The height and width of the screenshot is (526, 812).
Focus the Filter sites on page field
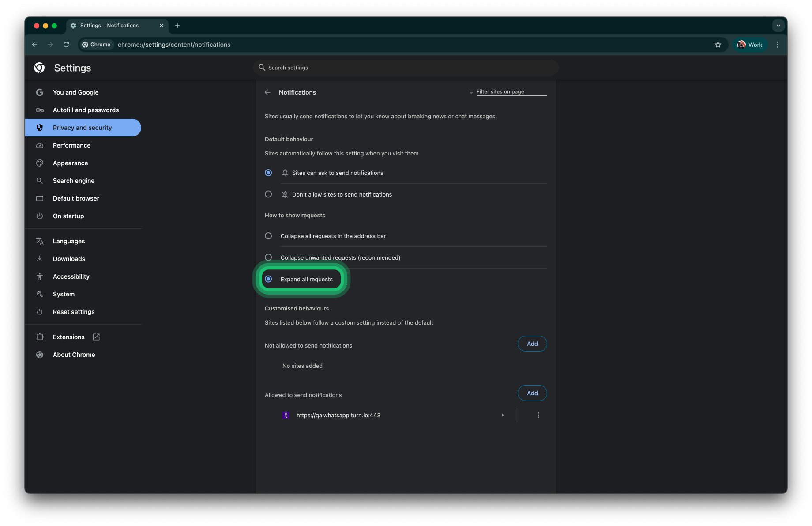click(x=511, y=91)
